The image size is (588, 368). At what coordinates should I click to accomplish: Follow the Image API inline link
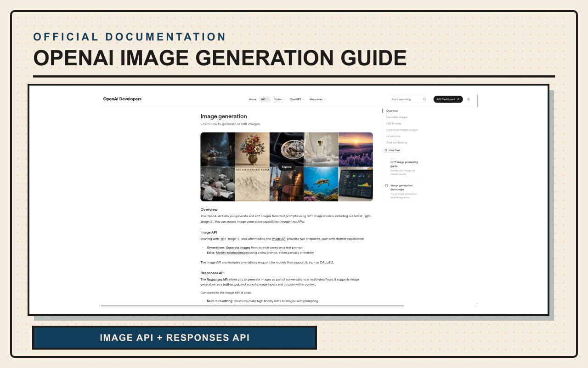point(279,239)
